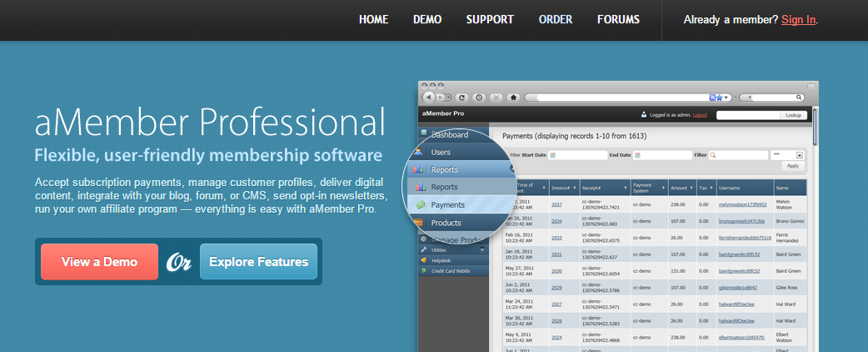Open the filter type dropdown beside Apply
868x352 pixels.
(800, 155)
